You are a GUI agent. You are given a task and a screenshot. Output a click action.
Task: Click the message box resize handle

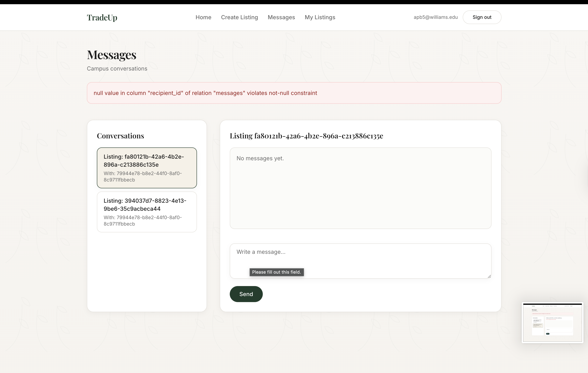click(x=489, y=276)
